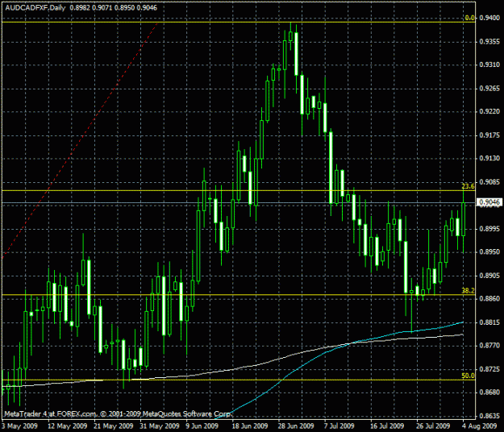
Task: Click the 0.8995 price axis label
Action: (489, 229)
